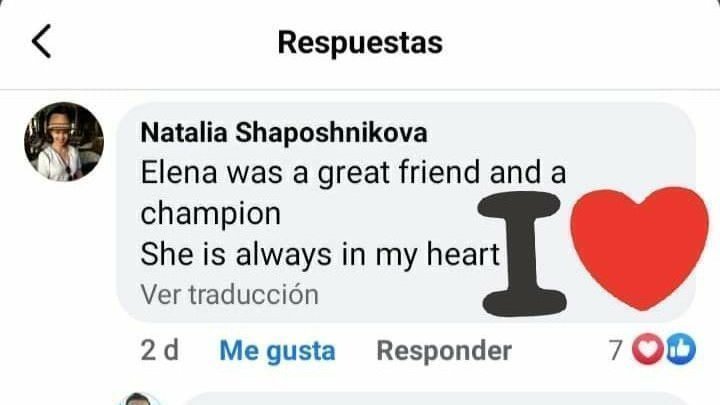Screen dimensions: 720x405
Task: Open the Natalia Shaposhnikova name link
Action: pos(284,133)
